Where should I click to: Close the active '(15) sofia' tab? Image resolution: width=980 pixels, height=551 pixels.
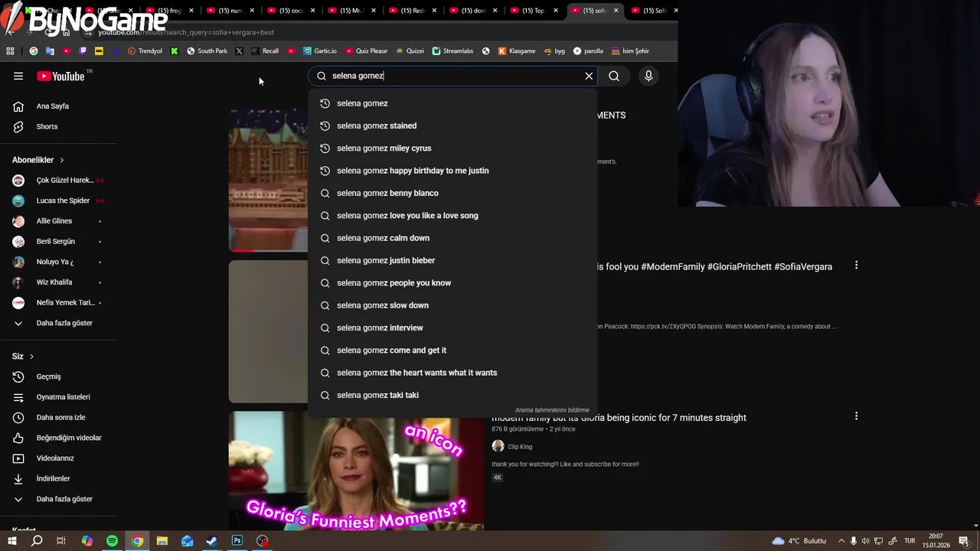tap(616, 11)
